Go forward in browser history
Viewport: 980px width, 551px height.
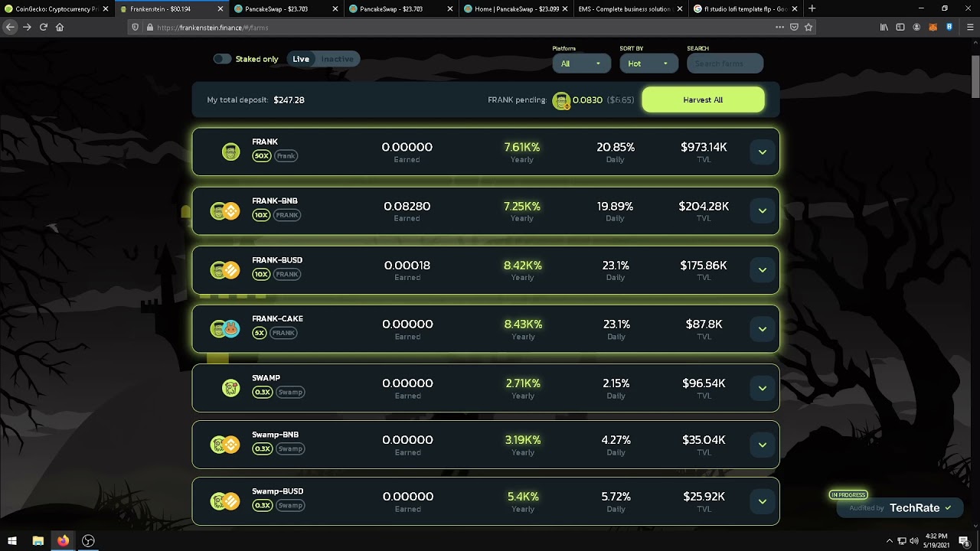tap(27, 27)
